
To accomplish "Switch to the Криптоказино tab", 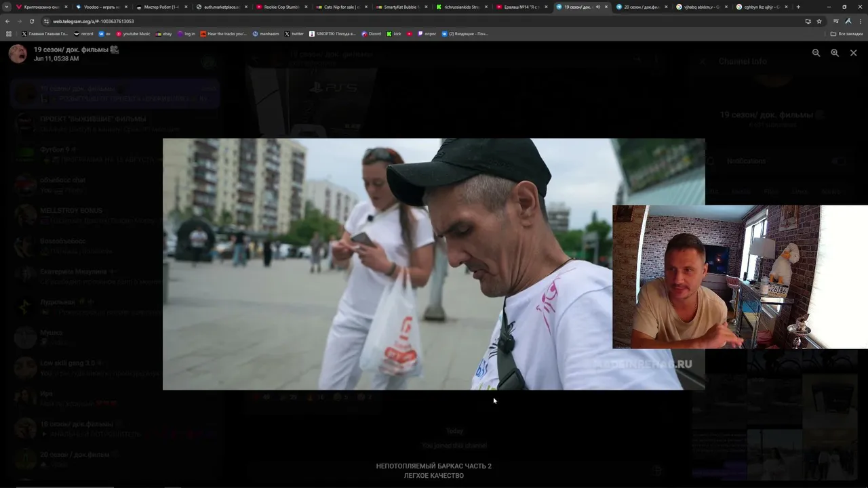I will [41, 7].
